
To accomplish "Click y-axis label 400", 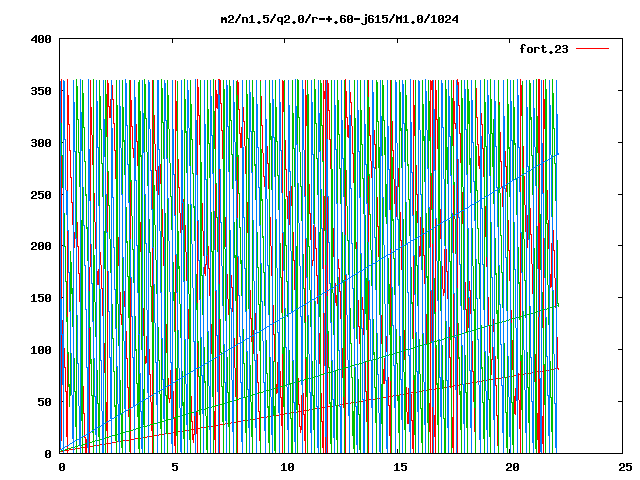I will coord(41,40).
